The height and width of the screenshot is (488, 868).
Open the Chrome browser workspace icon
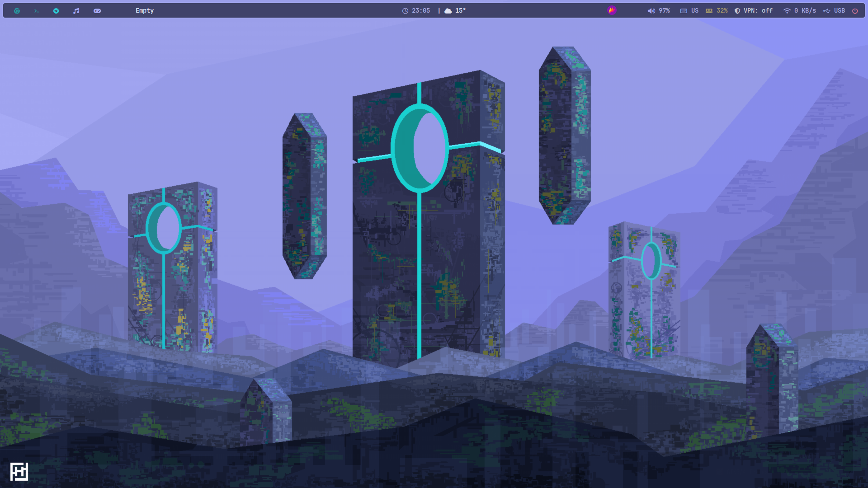tap(17, 11)
